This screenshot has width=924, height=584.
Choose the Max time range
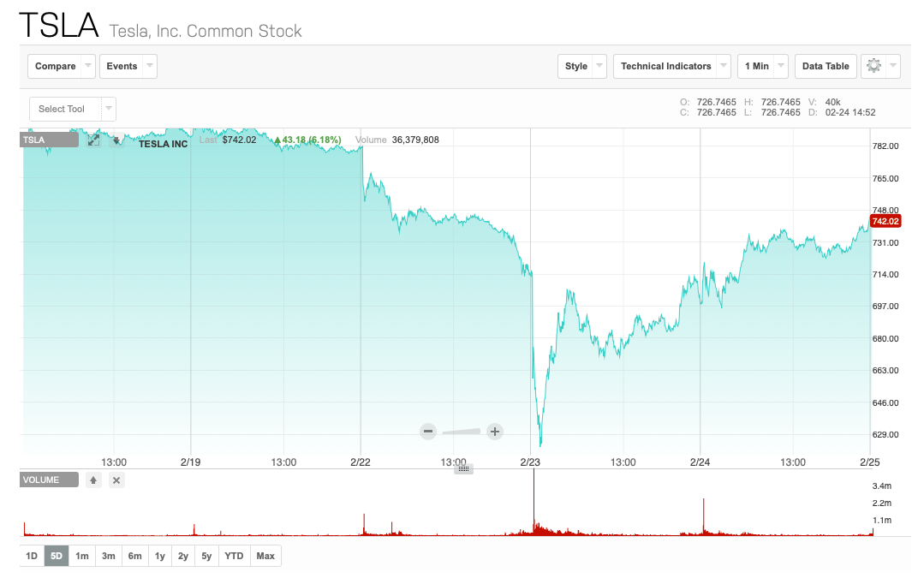point(265,556)
